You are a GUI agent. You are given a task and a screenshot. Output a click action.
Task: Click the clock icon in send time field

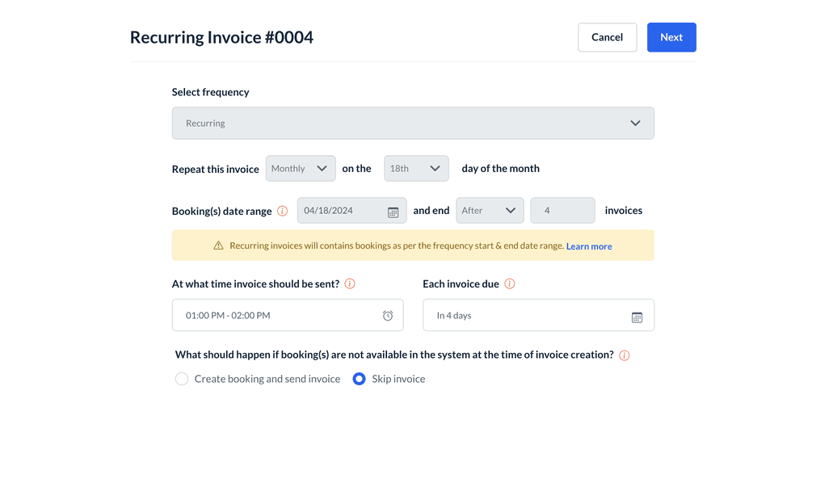[x=388, y=316]
